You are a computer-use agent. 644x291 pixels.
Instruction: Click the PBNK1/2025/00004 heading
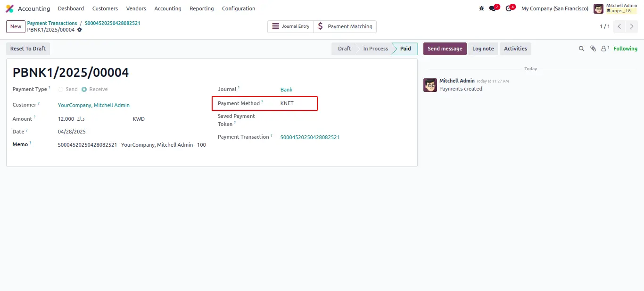point(71,72)
